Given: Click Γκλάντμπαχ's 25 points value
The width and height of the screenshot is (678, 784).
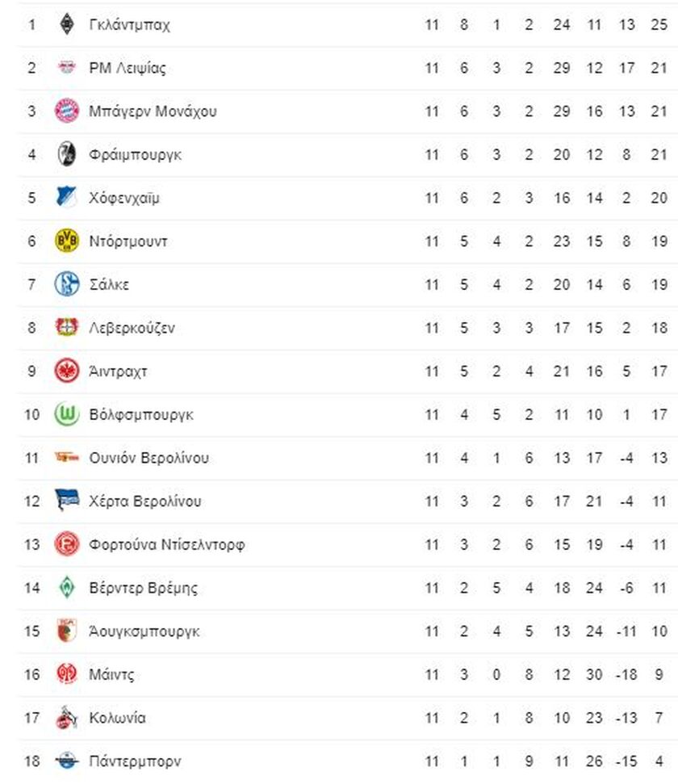Looking at the screenshot, I should click(659, 24).
